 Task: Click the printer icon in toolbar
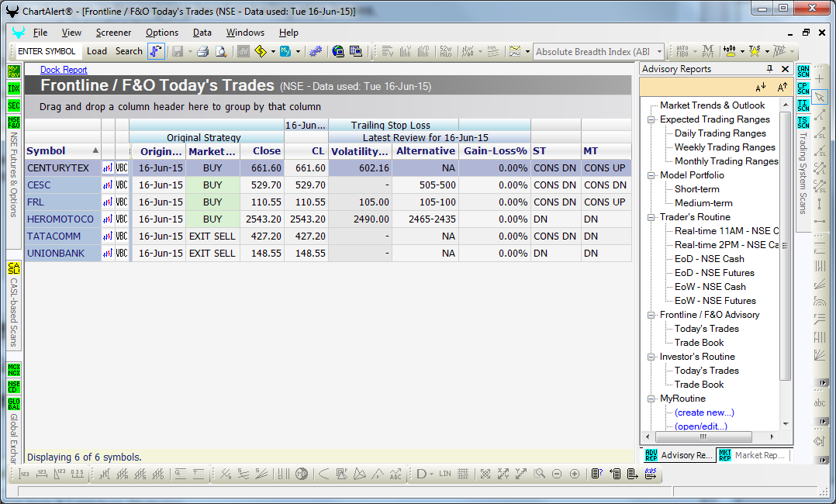[202, 51]
